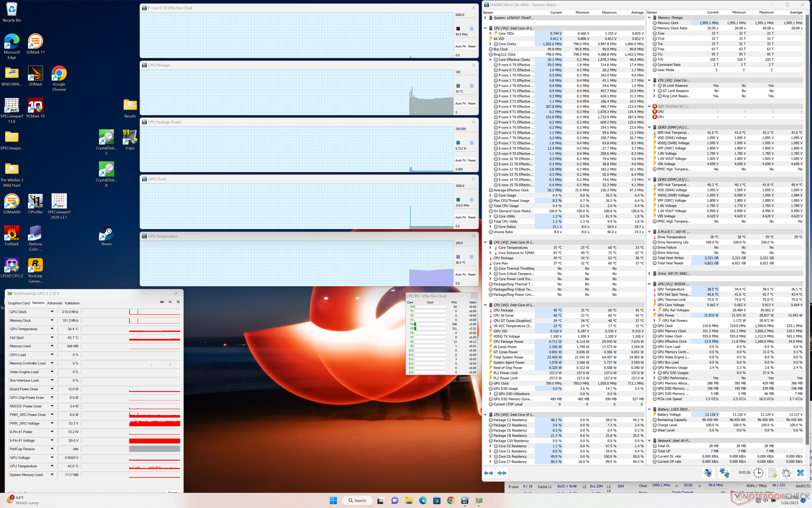Screen dimensions: 812x508
Task: Open Hot Spot sensor dropdown in GPU-Z
Action: 52,337
